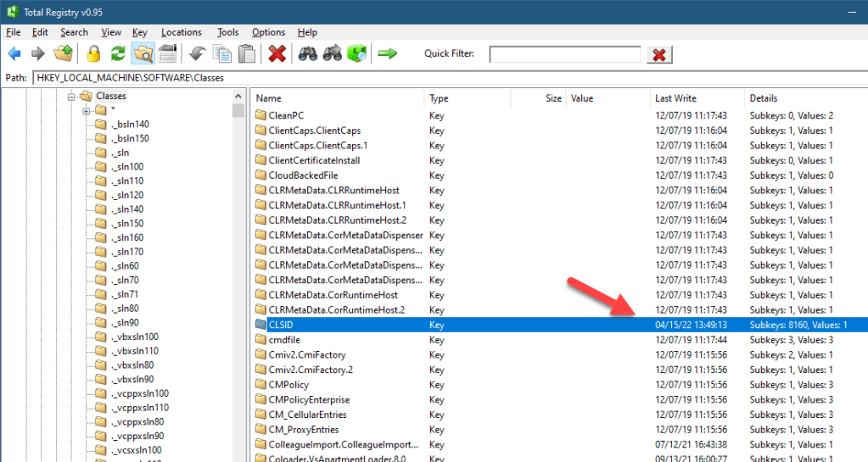Viewport: 868px width, 462px height.
Task: Click the yellow padlock toolbar icon
Action: tap(93, 54)
